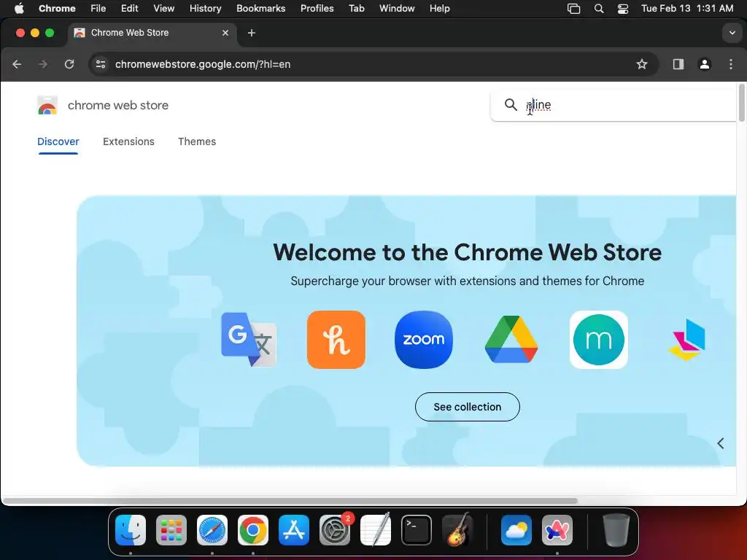This screenshot has width=747, height=560.
Task: Launch Safari from the dock
Action: click(212, 530)
